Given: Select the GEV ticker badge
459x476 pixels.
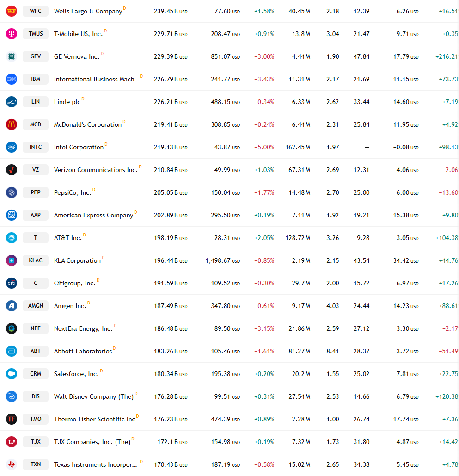Looking at the screenshot, I should point(36,56).
